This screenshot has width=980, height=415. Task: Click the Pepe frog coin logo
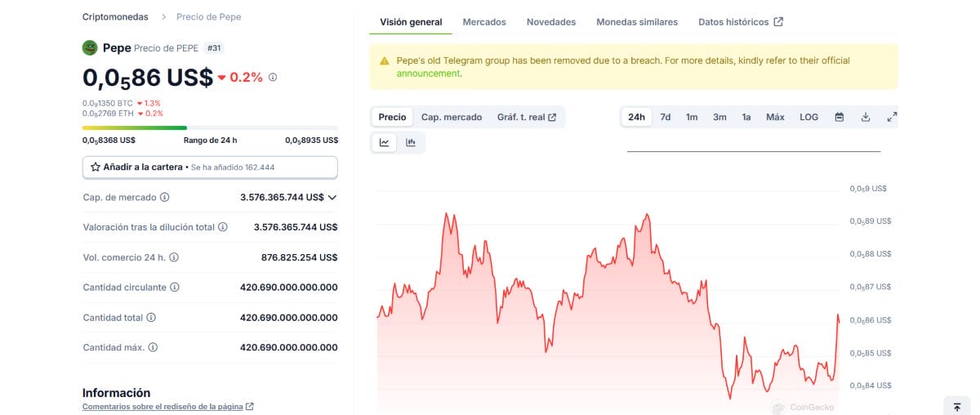[x=90, y=48]
